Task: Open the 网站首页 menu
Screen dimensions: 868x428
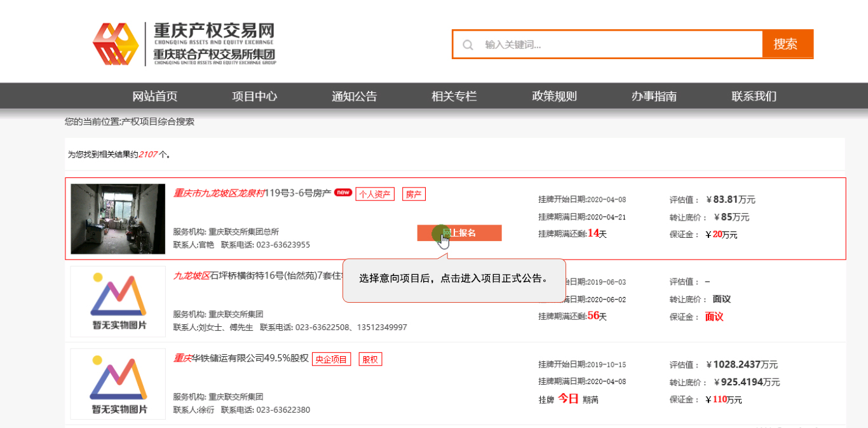Action: (x=155, y=96)
